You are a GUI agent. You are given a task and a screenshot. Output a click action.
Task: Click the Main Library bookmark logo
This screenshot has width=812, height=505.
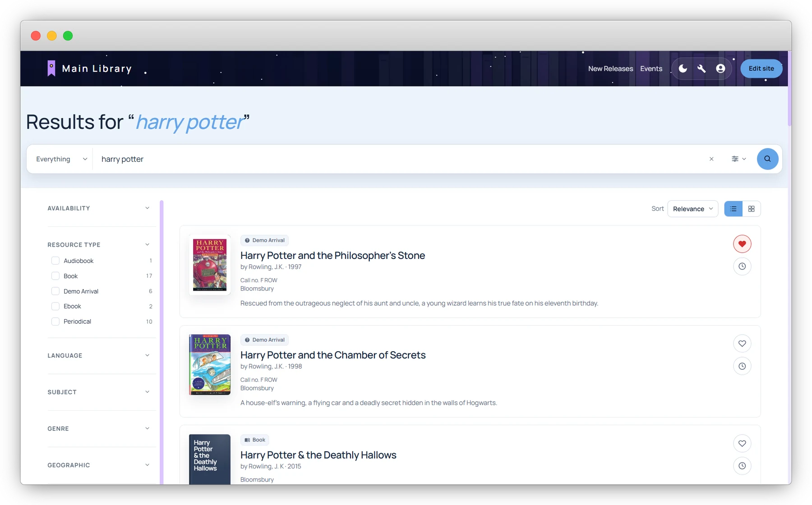tap(51, 69)
